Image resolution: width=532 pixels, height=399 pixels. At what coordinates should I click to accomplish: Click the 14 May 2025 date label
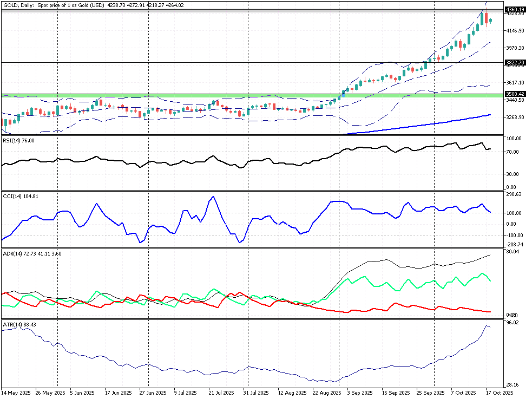[x=15, y=392]
